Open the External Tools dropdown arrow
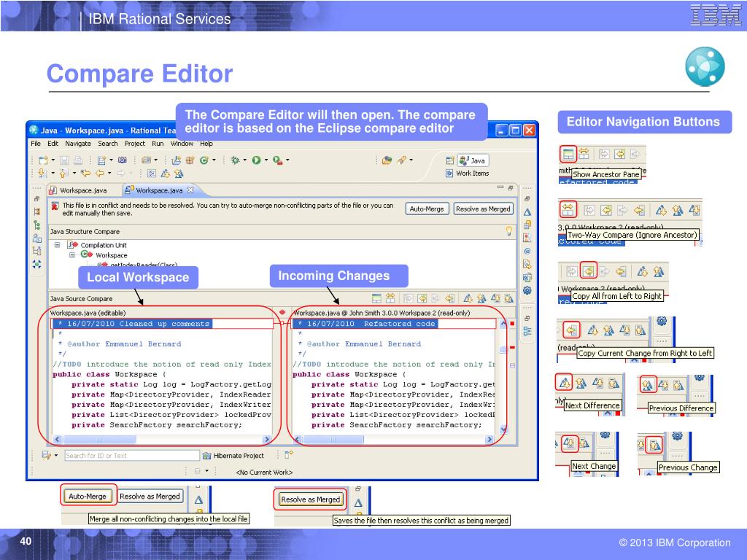The height and width of the screenshot is (560, 747). click(287, 160)
